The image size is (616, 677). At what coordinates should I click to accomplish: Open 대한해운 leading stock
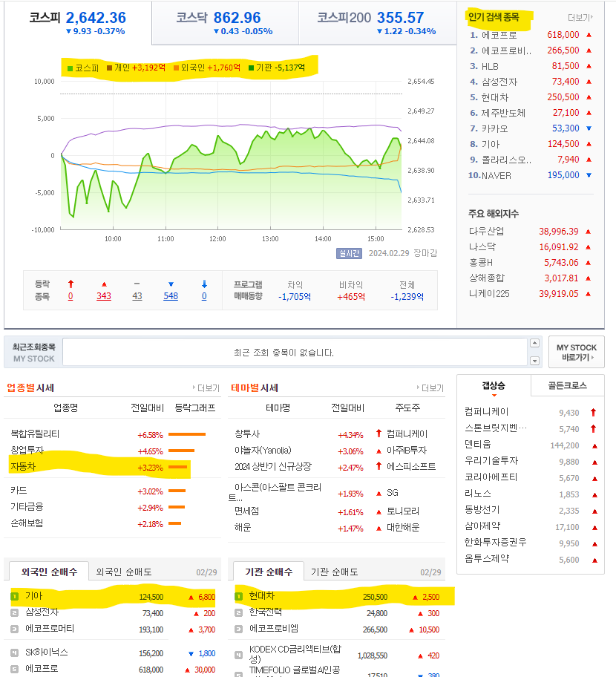[403, 528]
